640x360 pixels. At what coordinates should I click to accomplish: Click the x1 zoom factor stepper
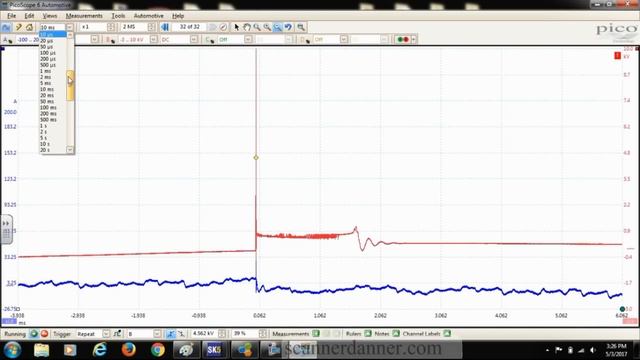pos(111,27)
